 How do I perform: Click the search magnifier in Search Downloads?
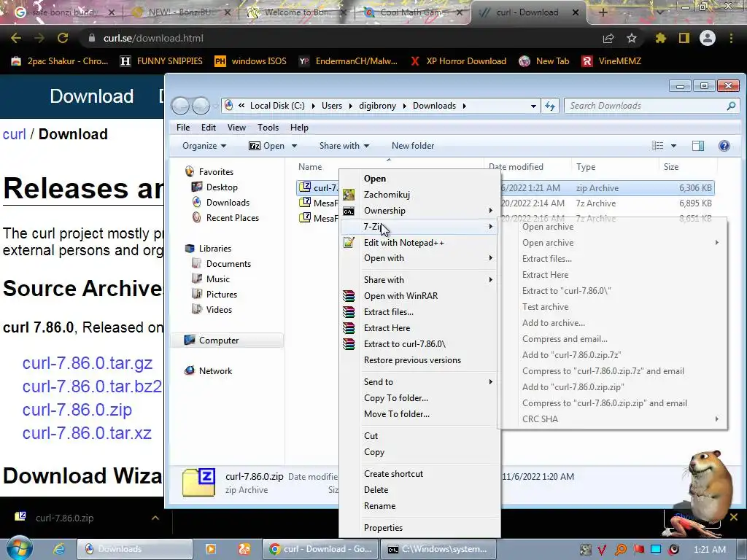coord(731,106)
